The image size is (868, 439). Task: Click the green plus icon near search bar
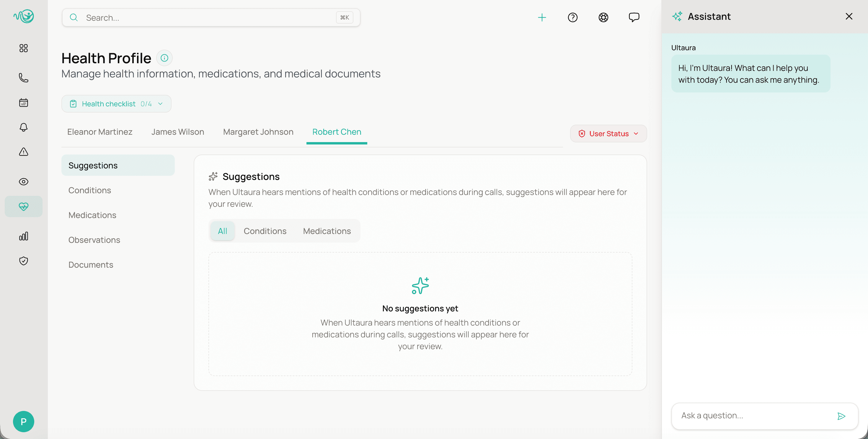pyautogui.click(x=541, y=17)
